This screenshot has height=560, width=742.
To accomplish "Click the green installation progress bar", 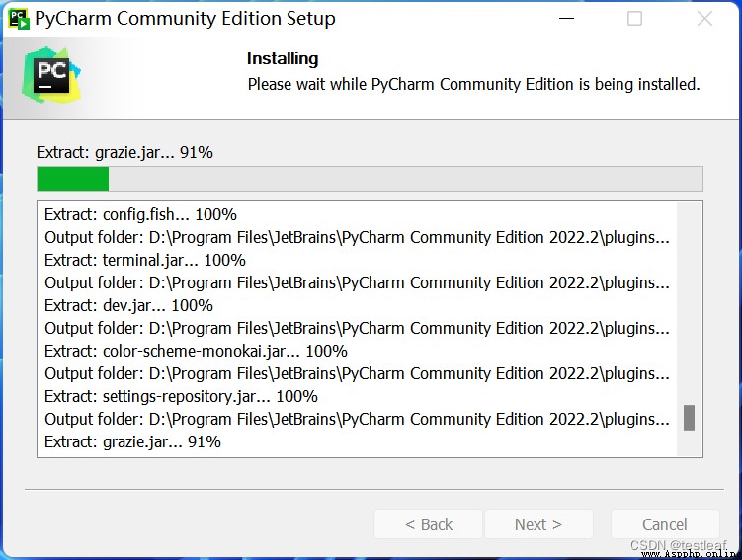I will [x=370, y=179].
